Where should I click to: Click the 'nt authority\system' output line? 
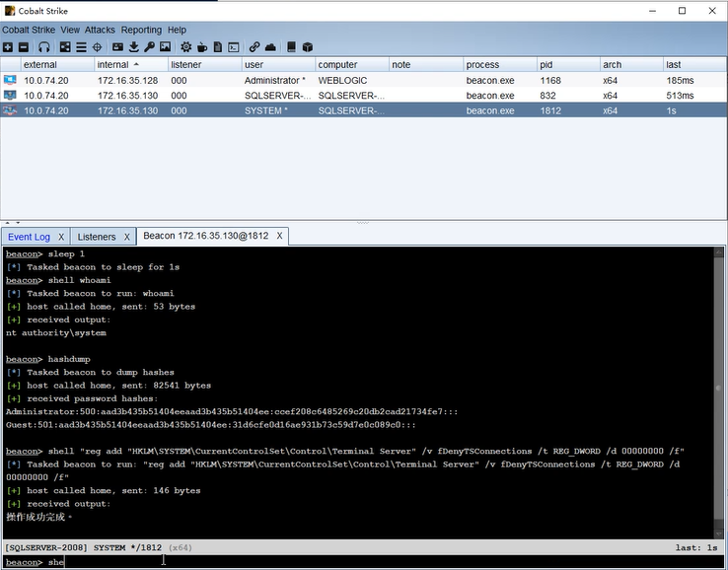point(55,332)
